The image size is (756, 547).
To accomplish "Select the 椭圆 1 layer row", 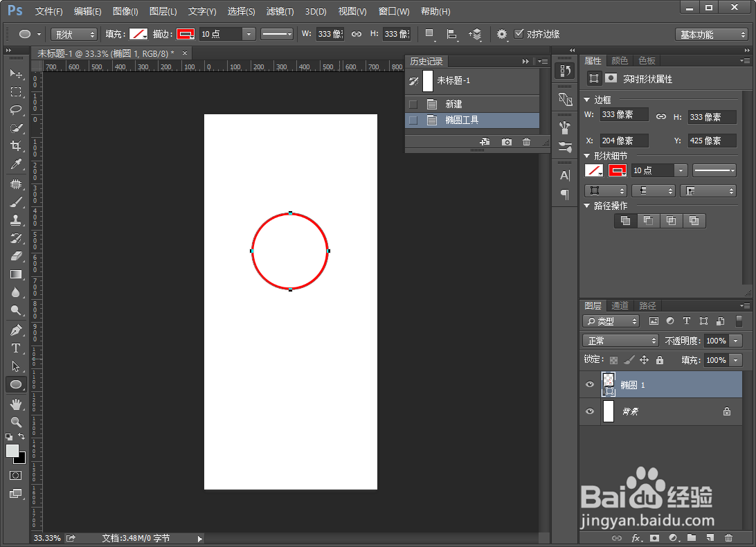I will [660, 384].
